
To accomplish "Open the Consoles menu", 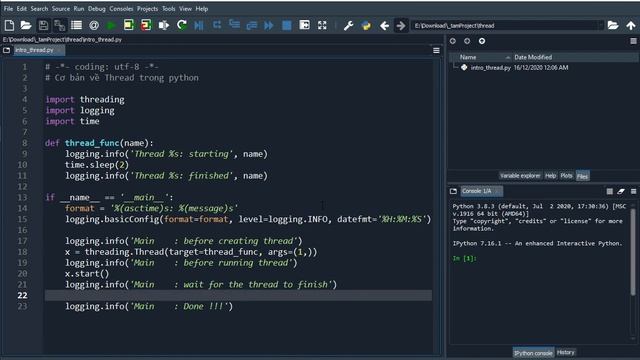I will tap(121, 9).
